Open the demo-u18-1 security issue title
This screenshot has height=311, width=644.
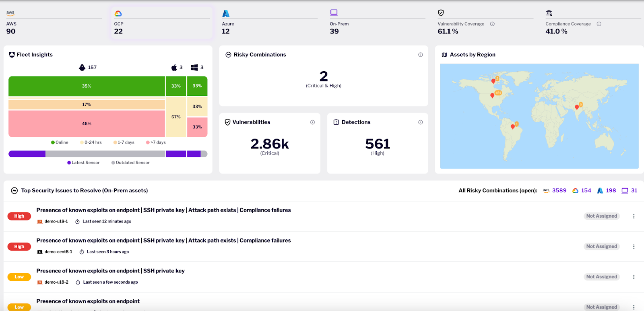163,210
